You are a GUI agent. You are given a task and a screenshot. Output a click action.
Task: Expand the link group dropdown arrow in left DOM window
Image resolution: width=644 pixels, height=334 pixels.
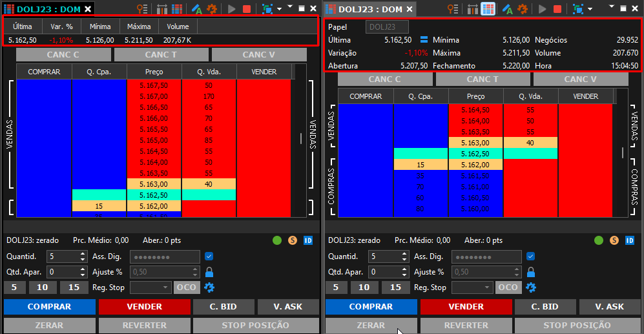coord(279,8)
